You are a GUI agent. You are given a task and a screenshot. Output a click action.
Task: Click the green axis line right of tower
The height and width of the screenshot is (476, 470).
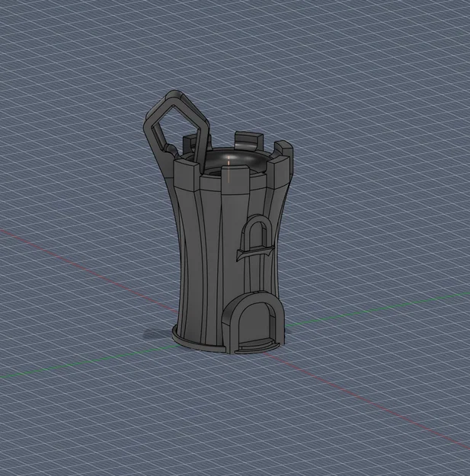(x=376, y=310)
